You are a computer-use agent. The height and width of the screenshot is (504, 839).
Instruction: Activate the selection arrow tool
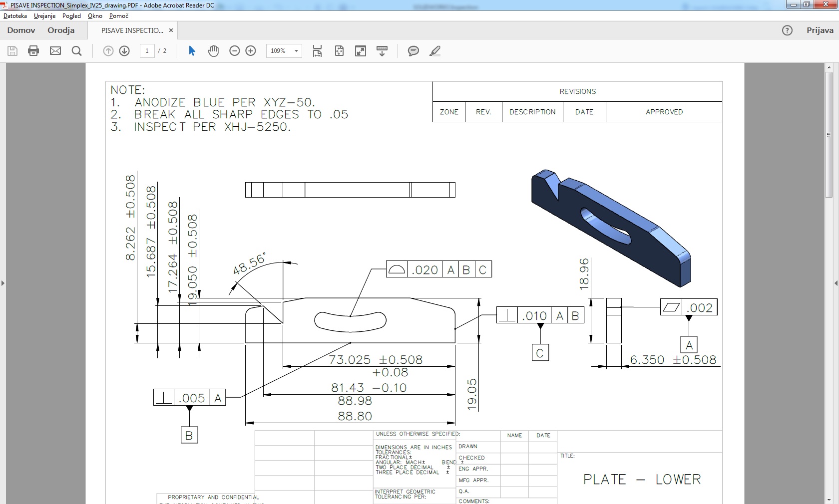point(192,51)
